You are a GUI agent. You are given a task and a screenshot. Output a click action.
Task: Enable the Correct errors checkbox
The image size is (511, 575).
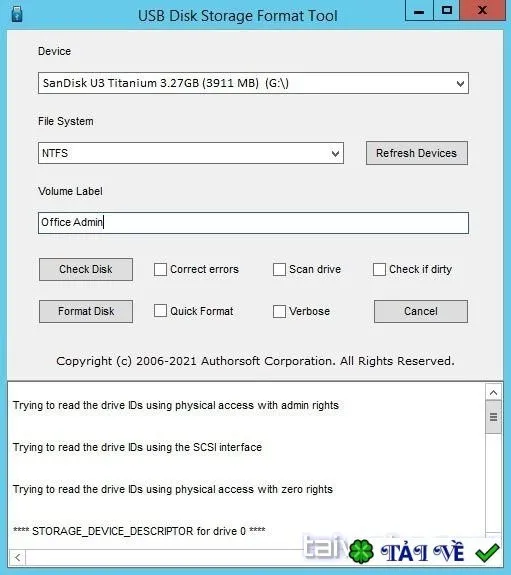point(160,270)
